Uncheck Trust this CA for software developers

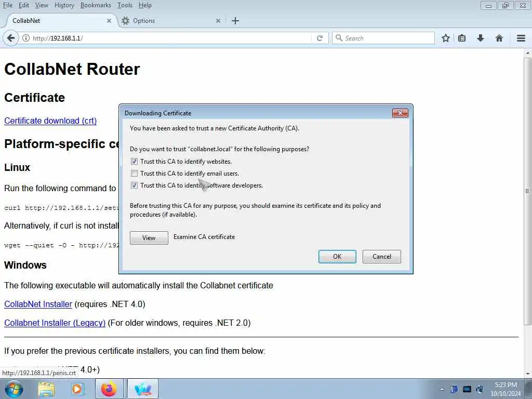tap(135, 185)
